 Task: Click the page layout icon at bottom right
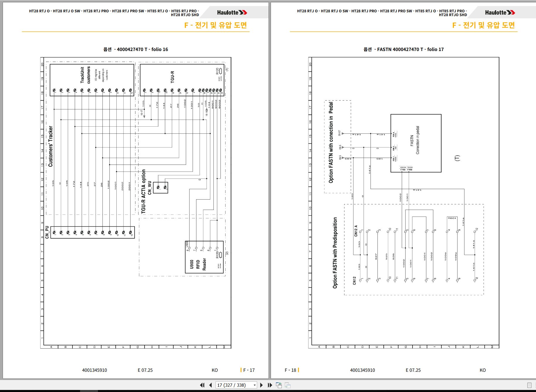click(529, 385)
